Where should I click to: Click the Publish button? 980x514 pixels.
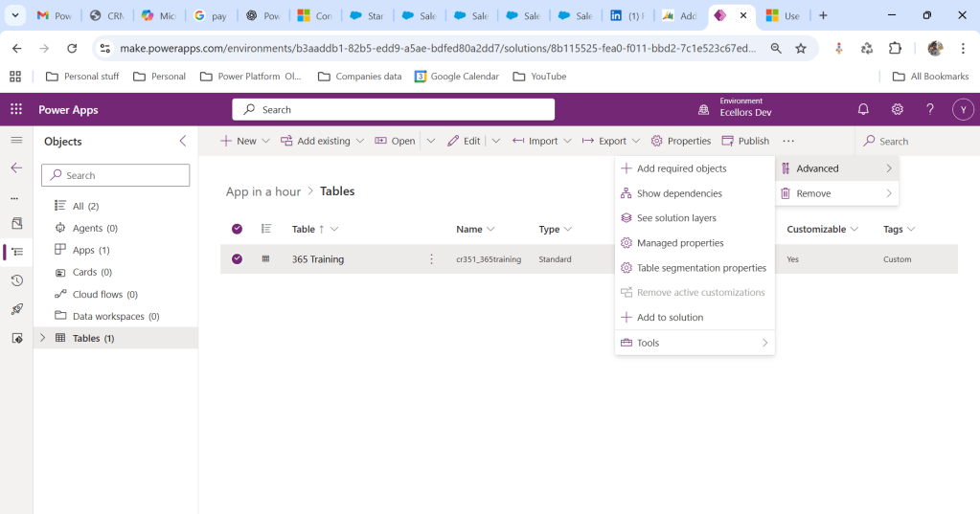click(745, 141)
